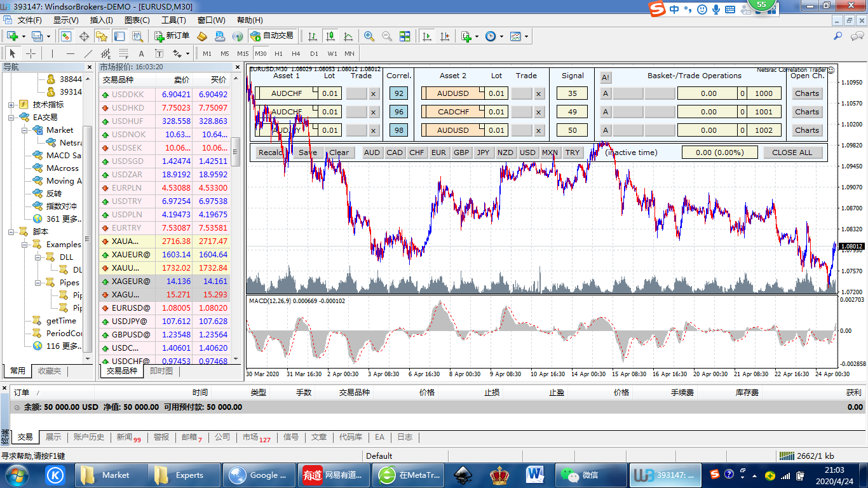Click Charts button for row 1002
The image size is (868, 488).
807,130
